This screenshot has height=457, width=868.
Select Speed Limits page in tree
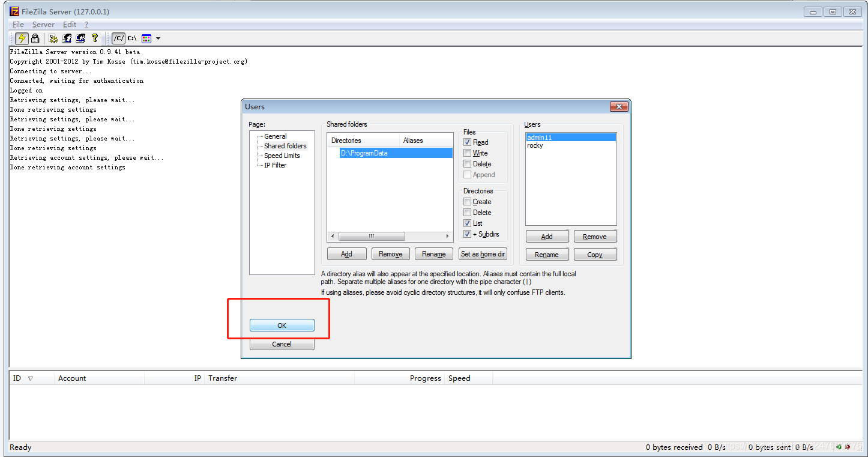tap(282, 156)
